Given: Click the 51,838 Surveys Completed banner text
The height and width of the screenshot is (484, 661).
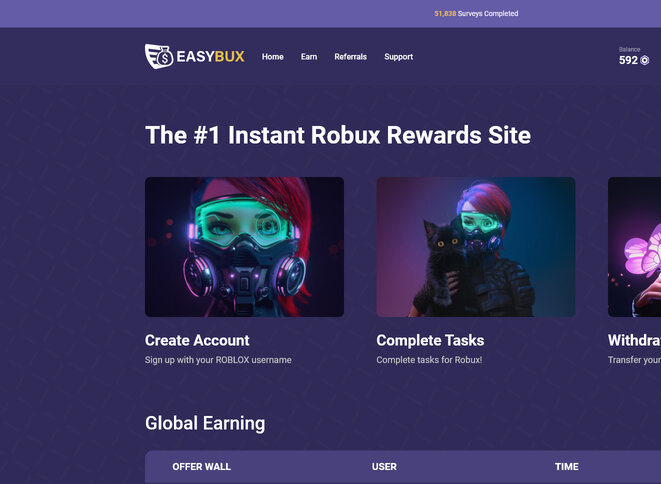Looking at the screenshot, I should click(x=476, y=13).
